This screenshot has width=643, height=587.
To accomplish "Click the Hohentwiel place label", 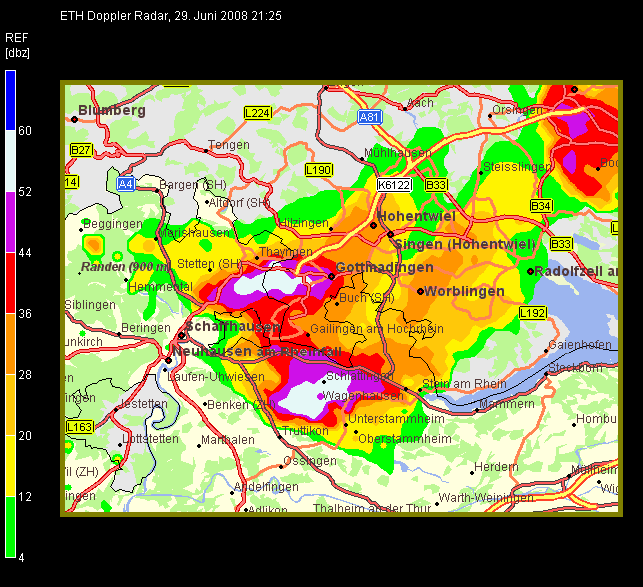I will (x=416, y=217).
